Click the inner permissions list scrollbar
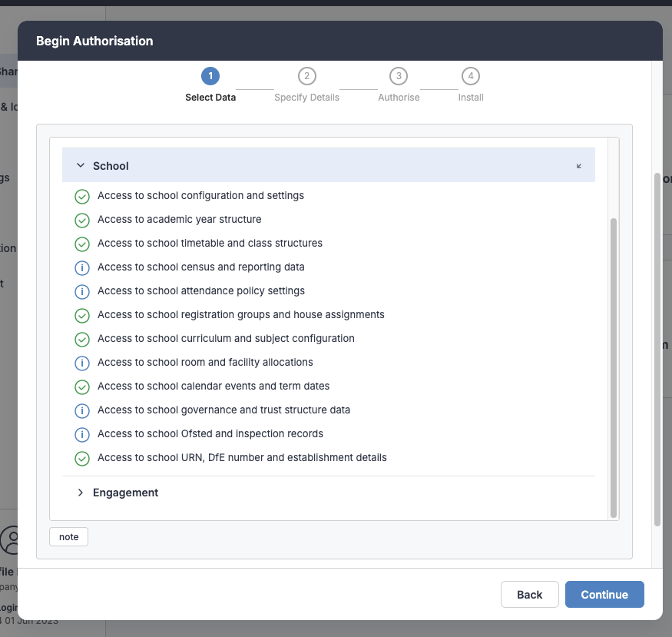 [x=614, y=368]
